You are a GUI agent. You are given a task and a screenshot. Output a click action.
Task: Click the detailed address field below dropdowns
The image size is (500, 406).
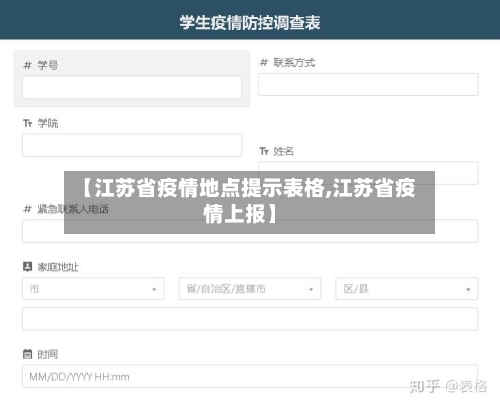click(x=250, y=319)
